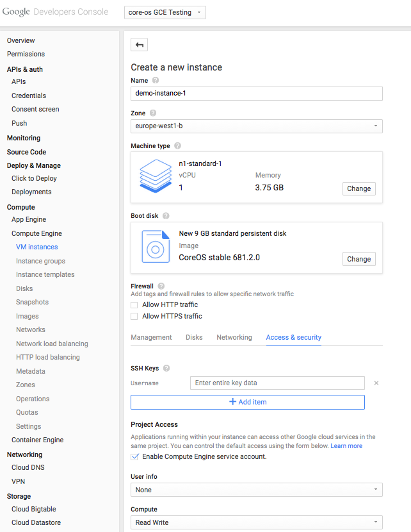411x532 pixels.
Task: Click the Google Developers Console logo
Action: click(x=55, y=12)
